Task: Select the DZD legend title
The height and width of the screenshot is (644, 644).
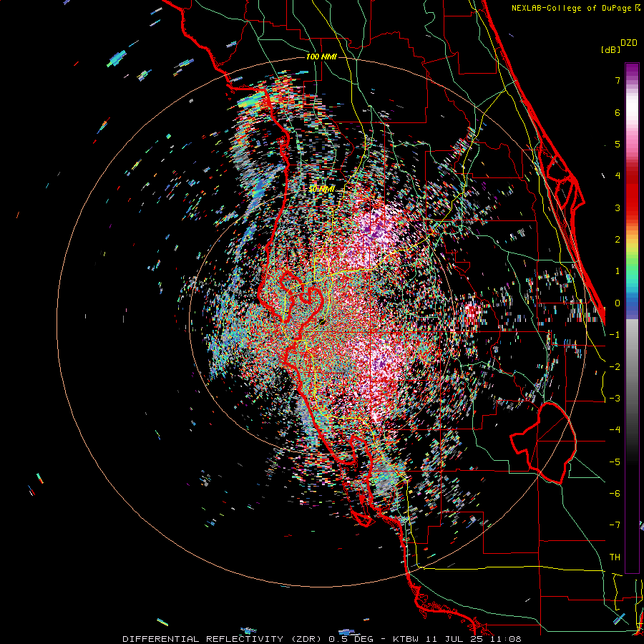Action: (629, 43)
